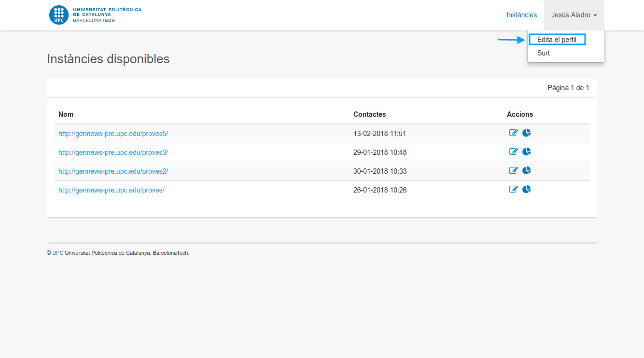Choose 'Surt' to log out
This screenshot has width=644, height=358.
pyautogui.click(x=544, y=53)
